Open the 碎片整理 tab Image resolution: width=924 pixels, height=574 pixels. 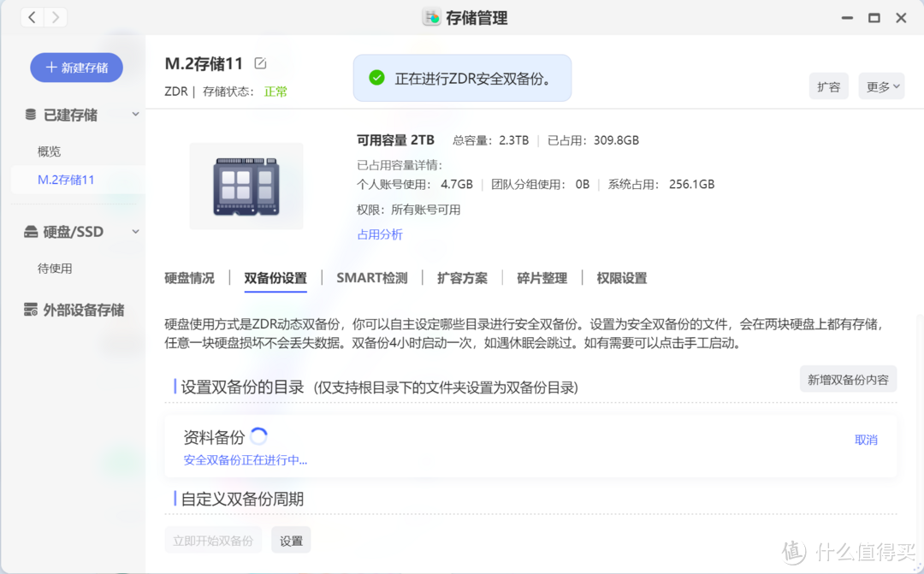[x=542, y=278]
